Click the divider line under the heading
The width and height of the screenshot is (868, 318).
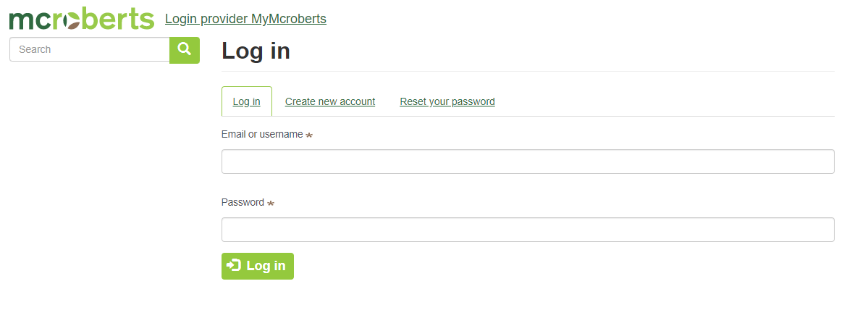click(x=528, y=72)
